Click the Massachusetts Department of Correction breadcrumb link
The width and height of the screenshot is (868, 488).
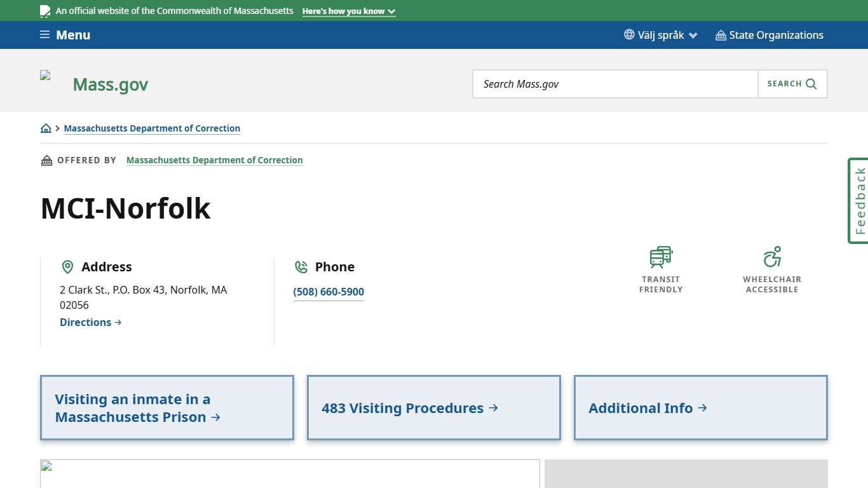[x=152, y=128]
